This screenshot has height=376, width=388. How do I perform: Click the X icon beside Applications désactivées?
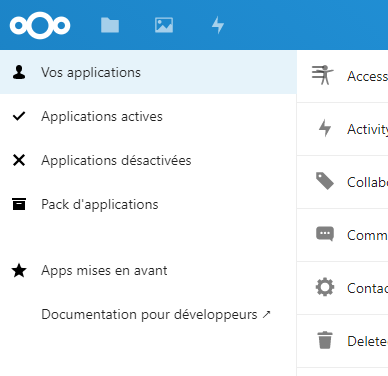point(19,160)
